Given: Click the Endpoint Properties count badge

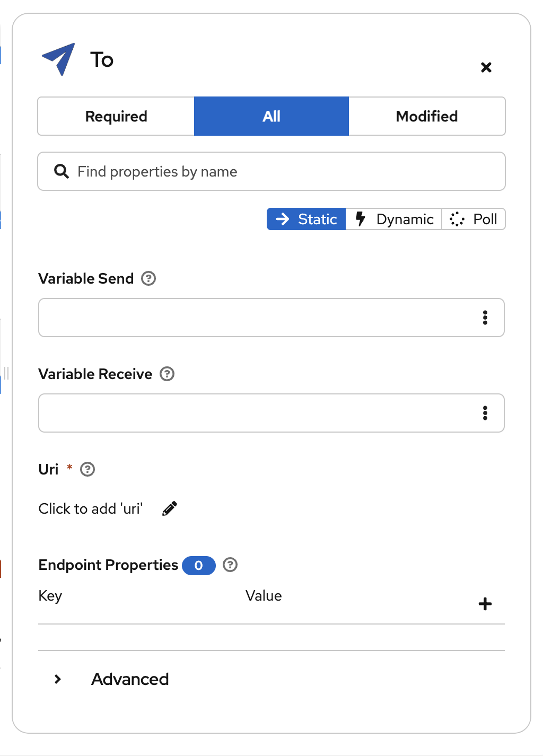Looking at the screenshot, I should coord(198,565).
